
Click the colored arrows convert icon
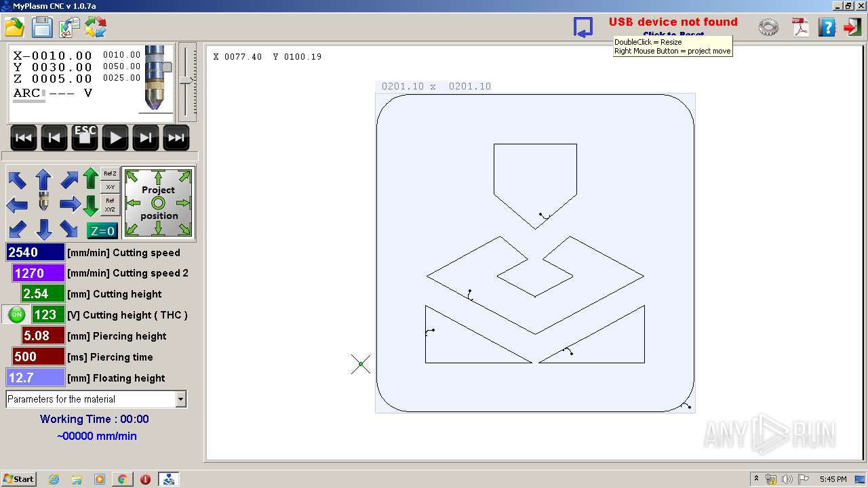click(x=96, y=27)
